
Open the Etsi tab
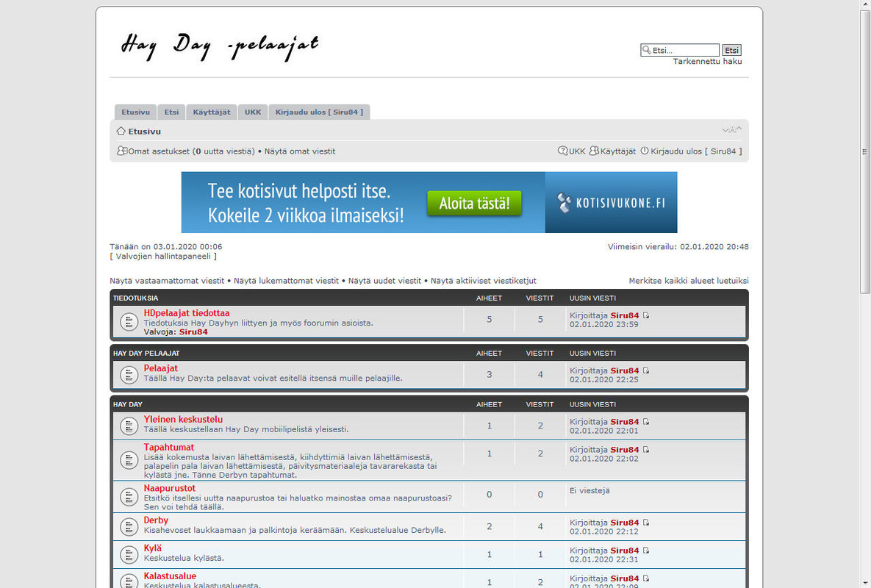point(171,112)
